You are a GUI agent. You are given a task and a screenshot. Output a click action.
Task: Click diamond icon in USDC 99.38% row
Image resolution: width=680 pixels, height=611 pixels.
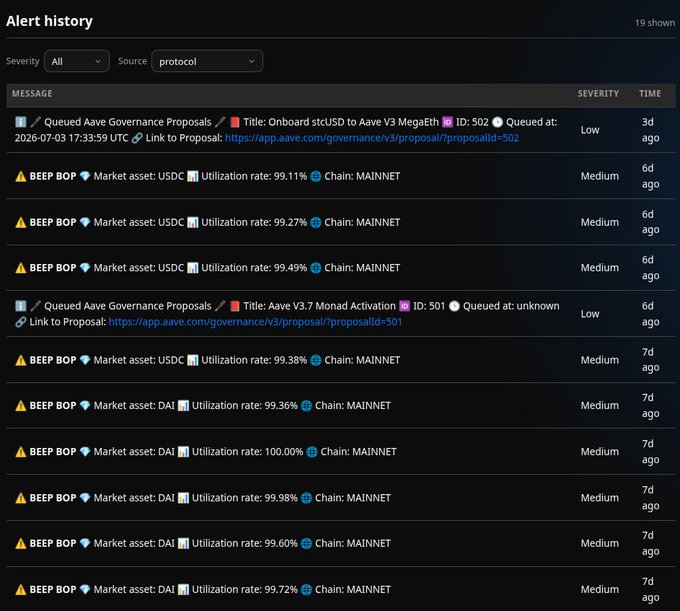[85, 360]
